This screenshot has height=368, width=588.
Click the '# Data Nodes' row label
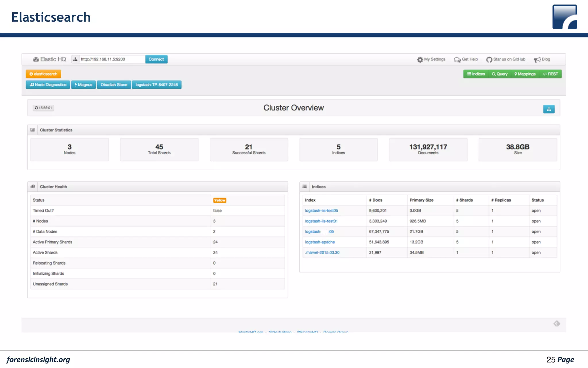45,231
